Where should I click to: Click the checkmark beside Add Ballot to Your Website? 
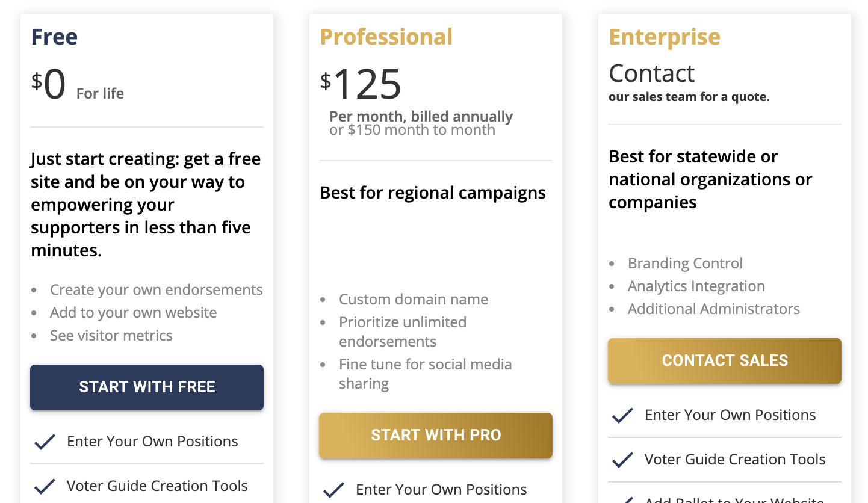622,500
